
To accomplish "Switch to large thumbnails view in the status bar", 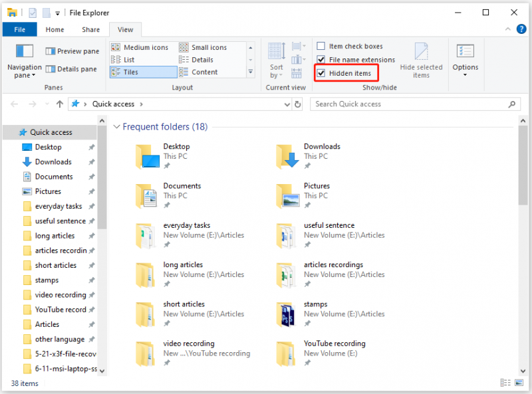I will click(x=519, y=383).
